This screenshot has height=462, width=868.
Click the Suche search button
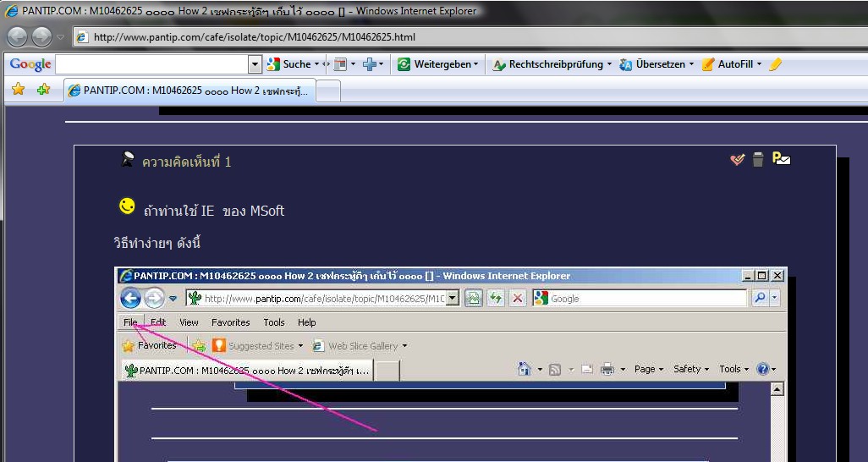pyautogui.click(x=289, y=64)
